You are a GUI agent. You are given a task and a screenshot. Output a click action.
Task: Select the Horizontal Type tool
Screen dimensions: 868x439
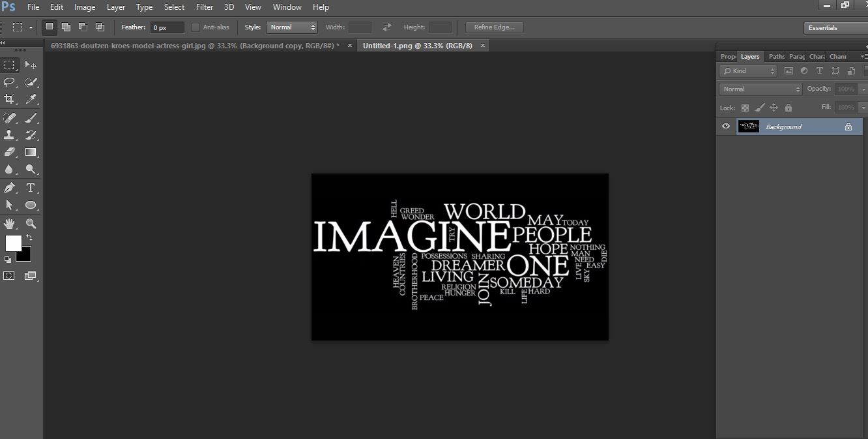31,189
